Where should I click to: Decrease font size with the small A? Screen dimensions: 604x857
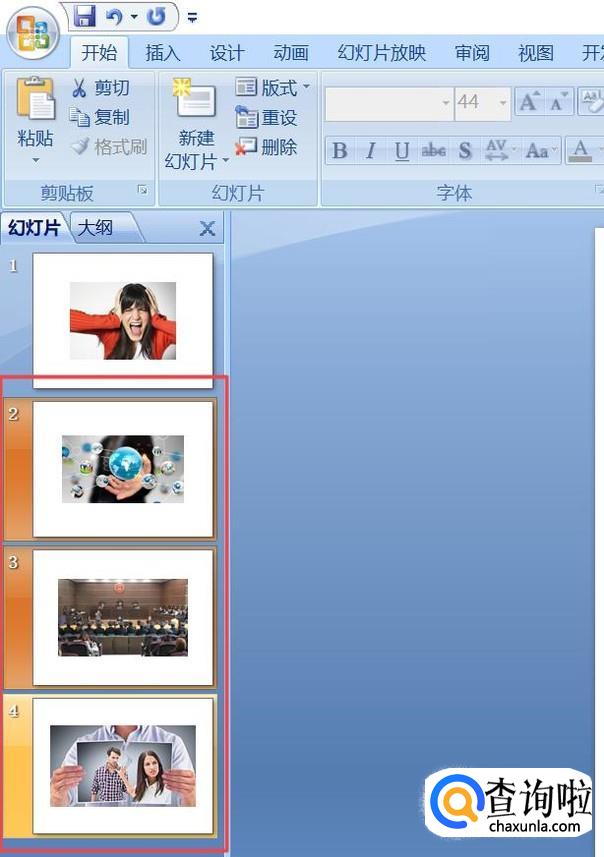click(x=559, y=102)
